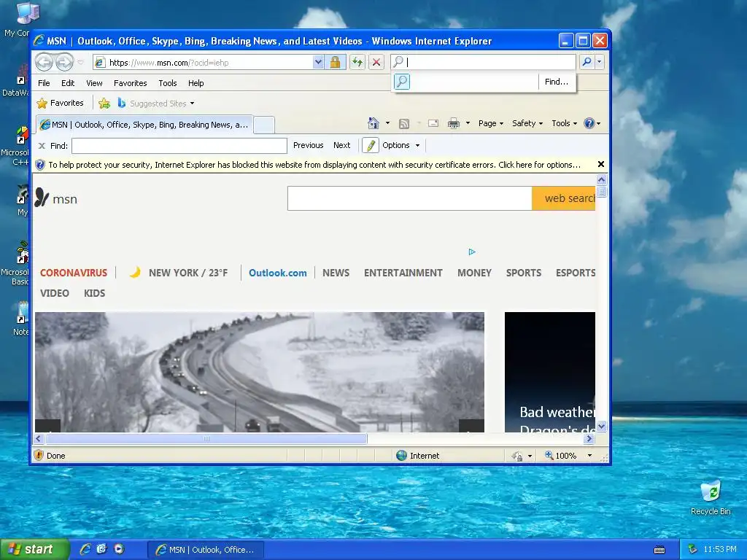Open the search provider options dropdown
The width and height of the screenshot is (747, 560).
tap(600, 62)
